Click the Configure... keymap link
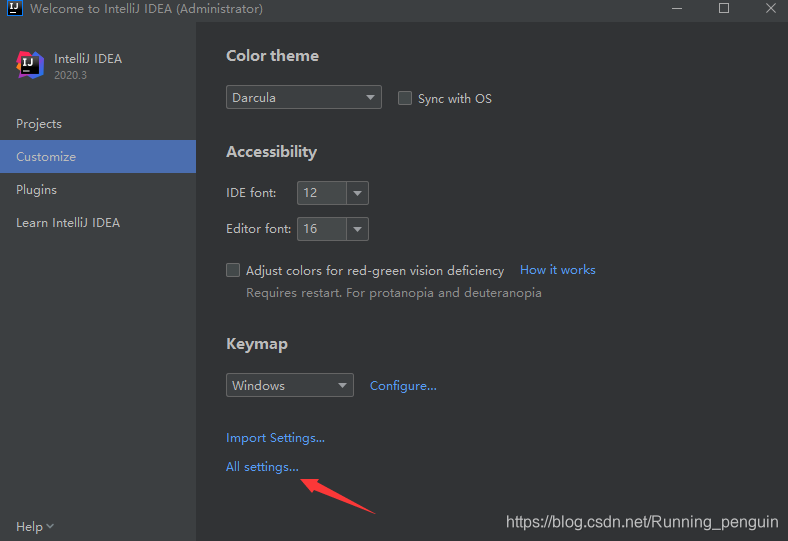The image size is (788, 541). (x=403, y=386)
